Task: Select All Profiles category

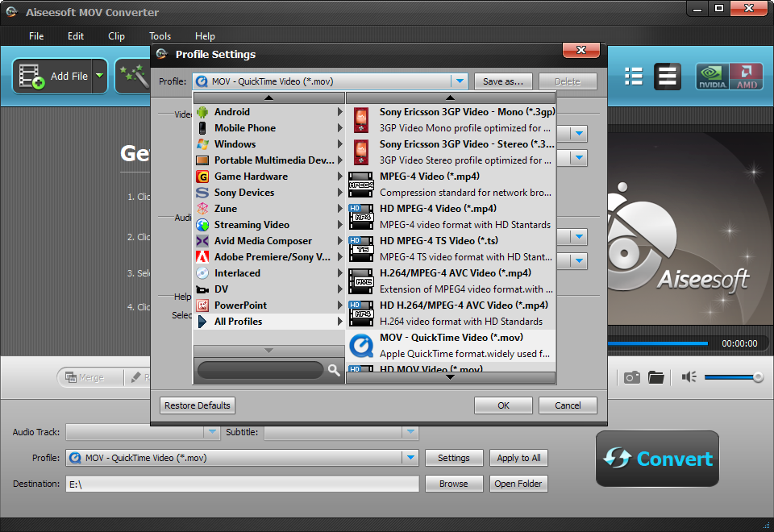Action: pos(269,322)
